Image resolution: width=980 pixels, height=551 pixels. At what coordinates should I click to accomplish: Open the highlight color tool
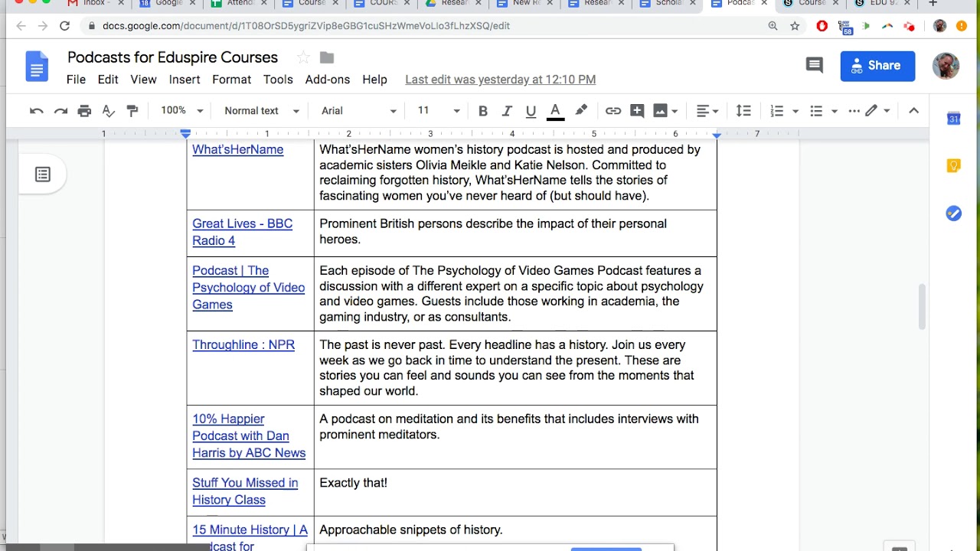pyautogui.click(x=581, y=111)
